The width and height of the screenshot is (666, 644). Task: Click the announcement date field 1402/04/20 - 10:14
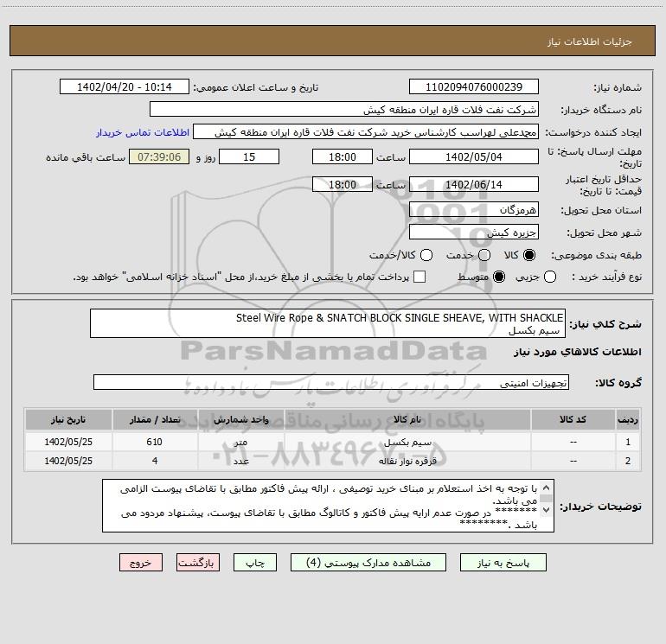click(125, 86)
